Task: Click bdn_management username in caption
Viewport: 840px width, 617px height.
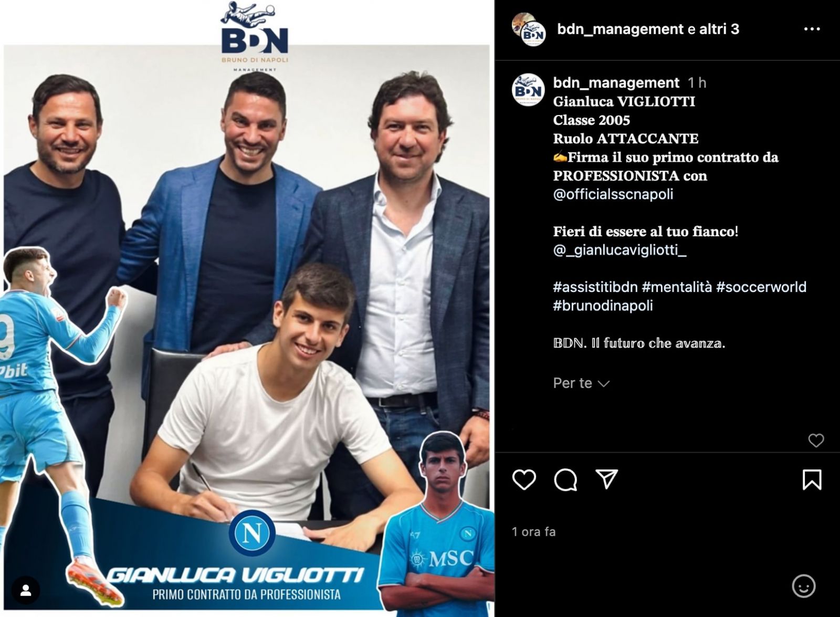Action: point(616,82)
